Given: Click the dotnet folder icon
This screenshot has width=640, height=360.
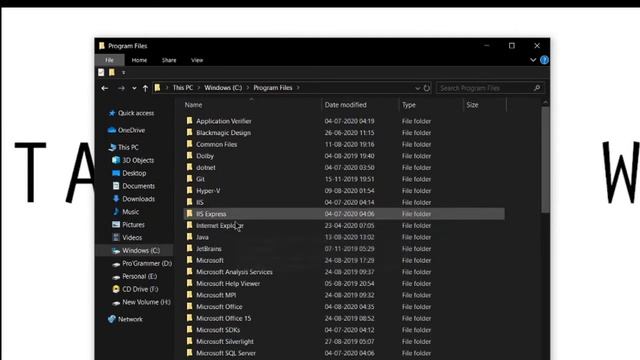Looking at the screenshot, I should tap(189, 167).
